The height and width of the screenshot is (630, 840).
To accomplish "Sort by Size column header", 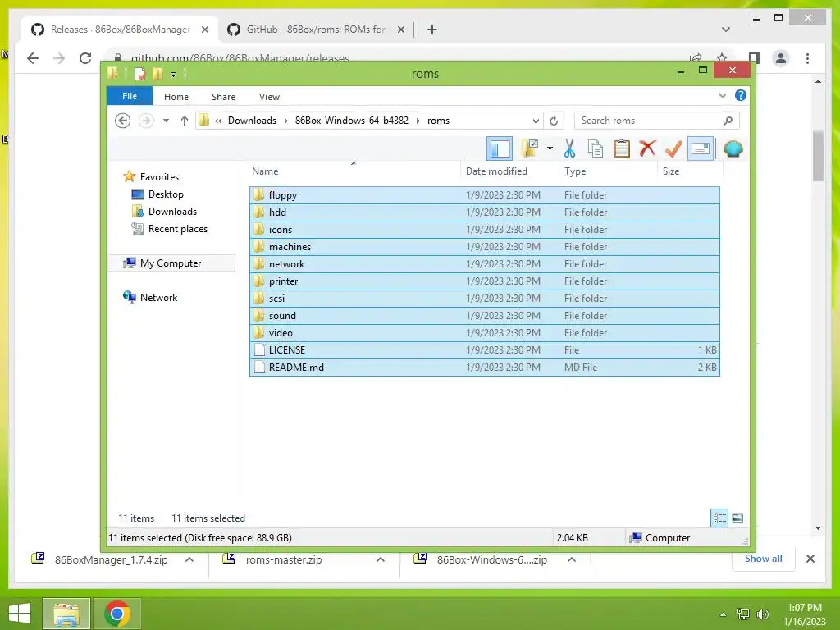I will tap(690, 171).
